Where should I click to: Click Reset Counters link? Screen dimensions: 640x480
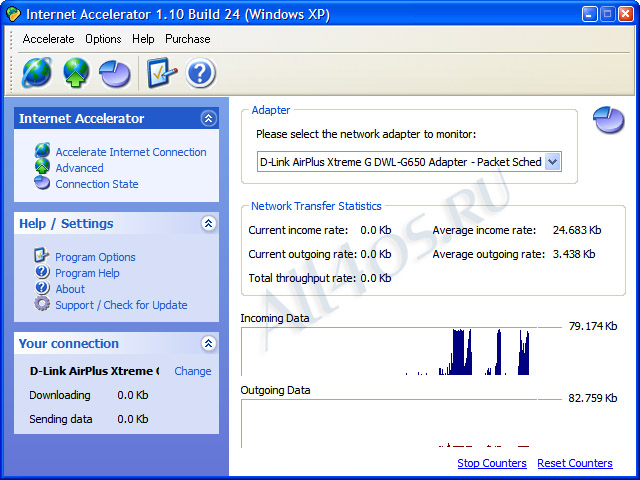[575, 463]
